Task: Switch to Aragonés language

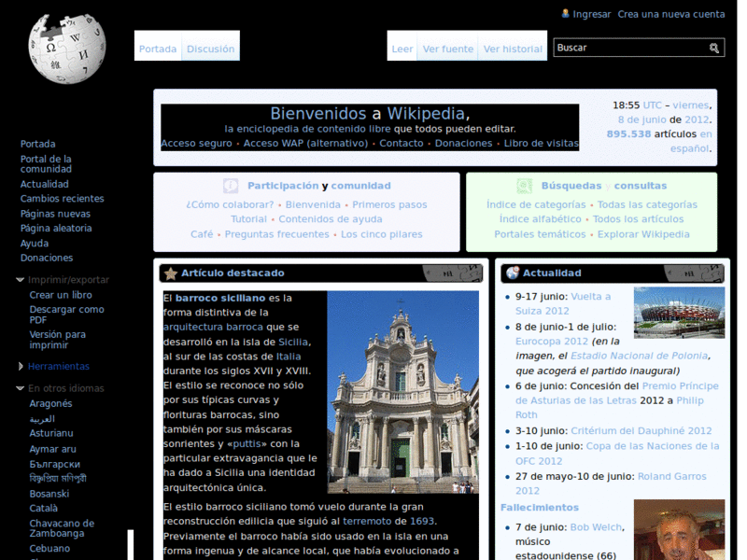Action: click(50, 403)
